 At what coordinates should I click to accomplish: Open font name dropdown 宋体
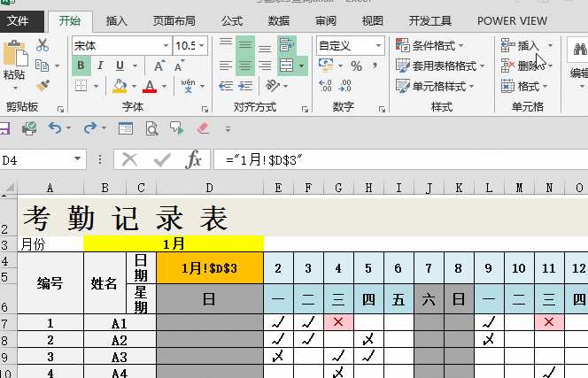click(x=166, y=46)
